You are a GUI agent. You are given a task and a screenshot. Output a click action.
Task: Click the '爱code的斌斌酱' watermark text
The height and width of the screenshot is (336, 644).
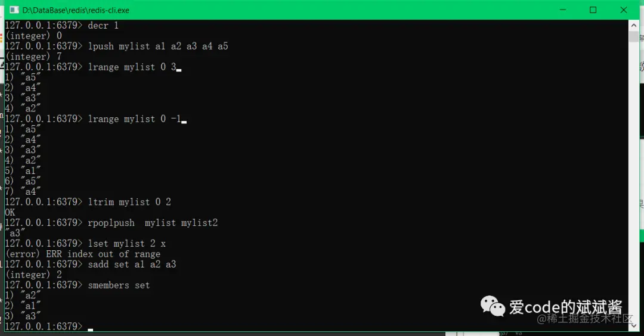tap(565, 307)
